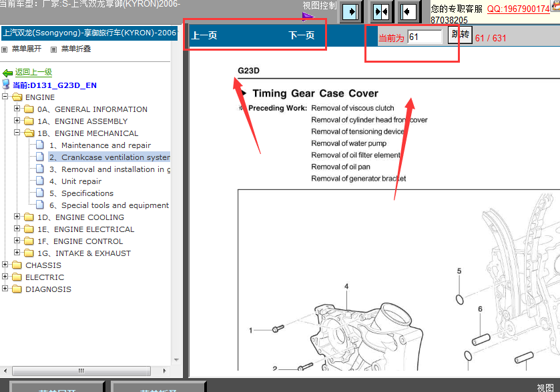This screenshot has height=392, width=560.
Task: Click the Crankcase ventilation page icon
Action: coord(40,157)
